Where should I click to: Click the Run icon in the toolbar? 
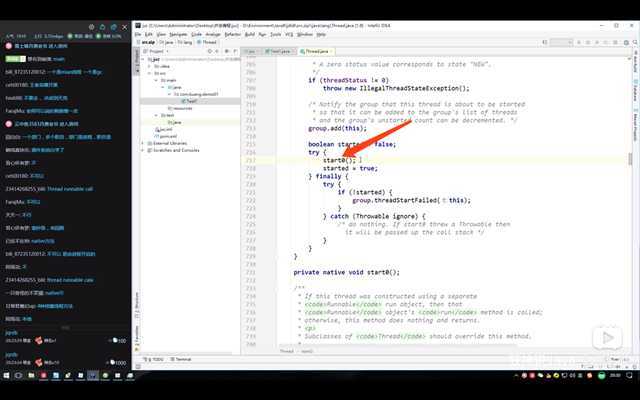tap(579, 42)
